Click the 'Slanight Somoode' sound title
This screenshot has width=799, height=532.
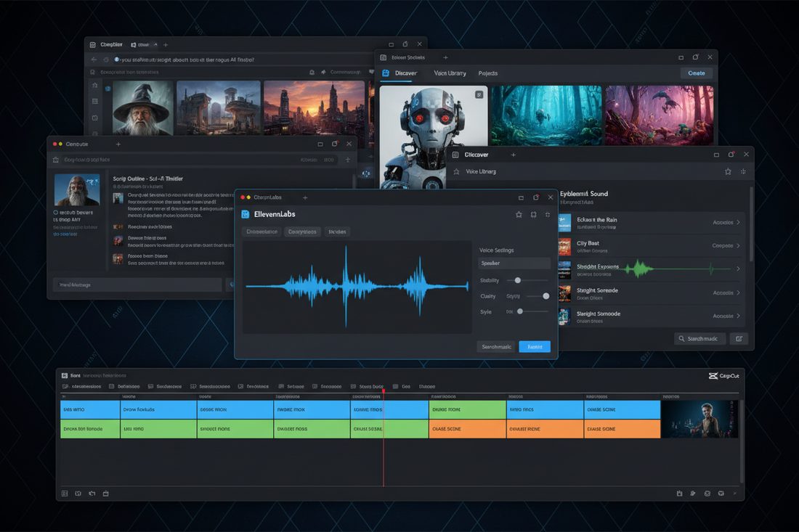pos(599,314)
